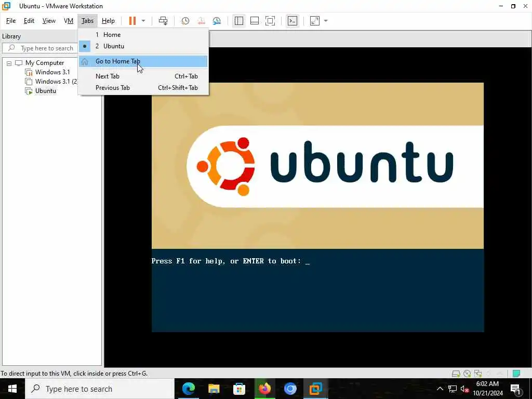
Task: Open Microsoft Store from taskbar
Action: (x=239, y=389)
